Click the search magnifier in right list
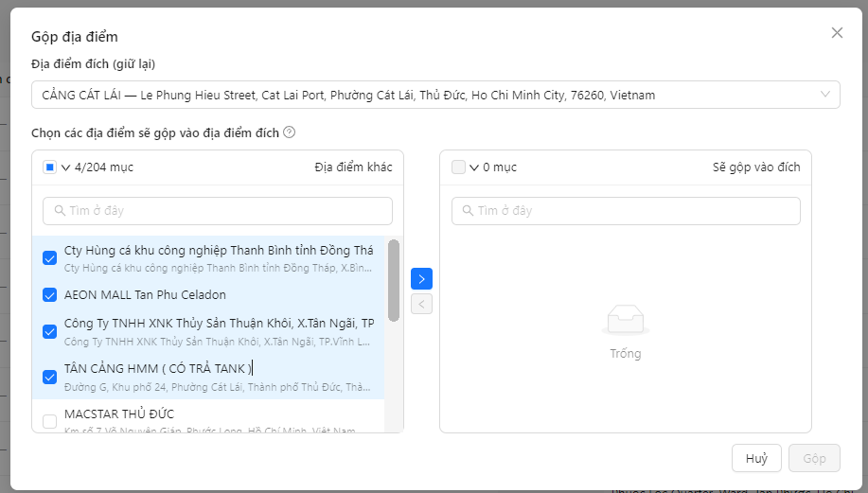The width and height of the screenshot is (868, 493). (468, 211)
